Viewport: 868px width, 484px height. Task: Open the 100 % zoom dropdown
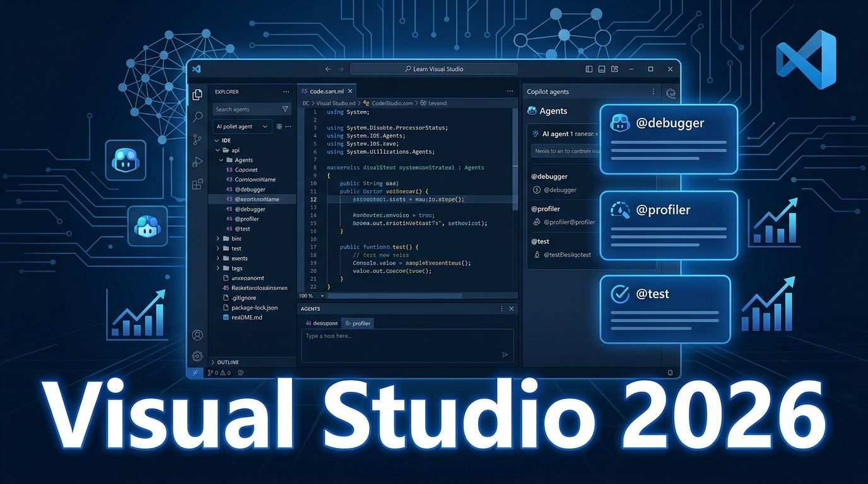tap(313, 296)
